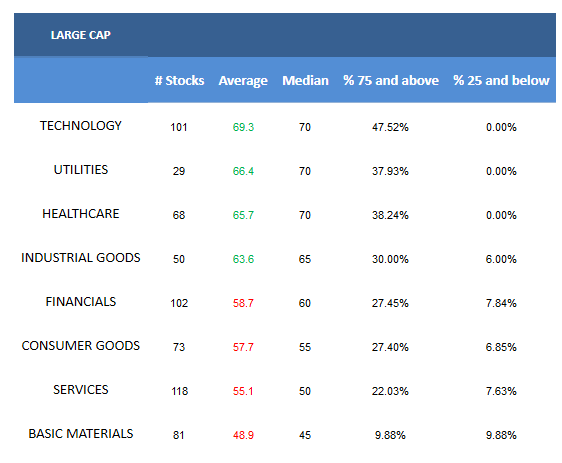Click the % 25 and below header

point(501,80)
